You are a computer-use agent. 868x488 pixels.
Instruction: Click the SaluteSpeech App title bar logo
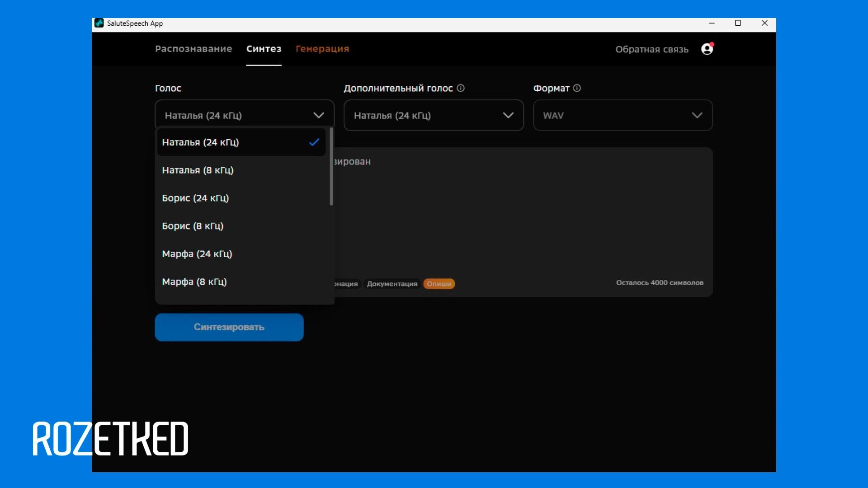[x=99, y=23]
